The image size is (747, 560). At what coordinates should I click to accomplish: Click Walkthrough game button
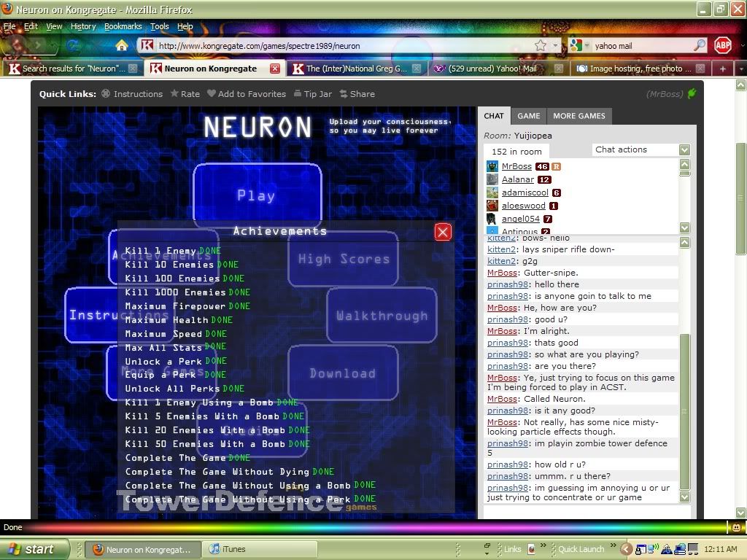pyautogui.click(x=382, y=315)
